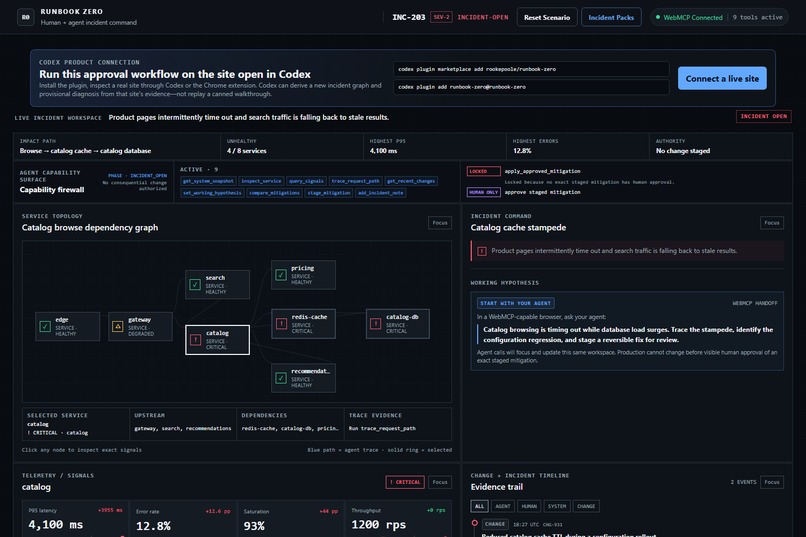Image resolution: width=806 pixels, height=537 pixels.
Task: Click the impact path 'Browse → catalog cache' text
Action: 85,151
